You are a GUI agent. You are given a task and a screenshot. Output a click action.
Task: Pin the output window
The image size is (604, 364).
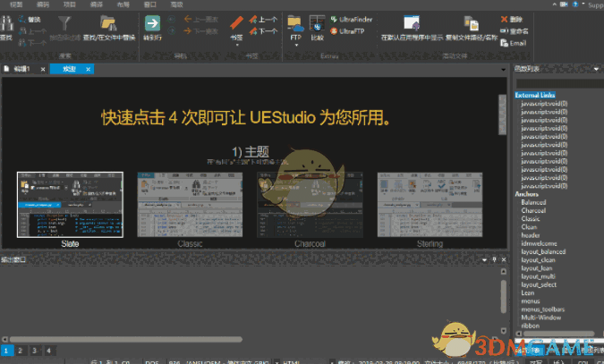tap(494, 259)
